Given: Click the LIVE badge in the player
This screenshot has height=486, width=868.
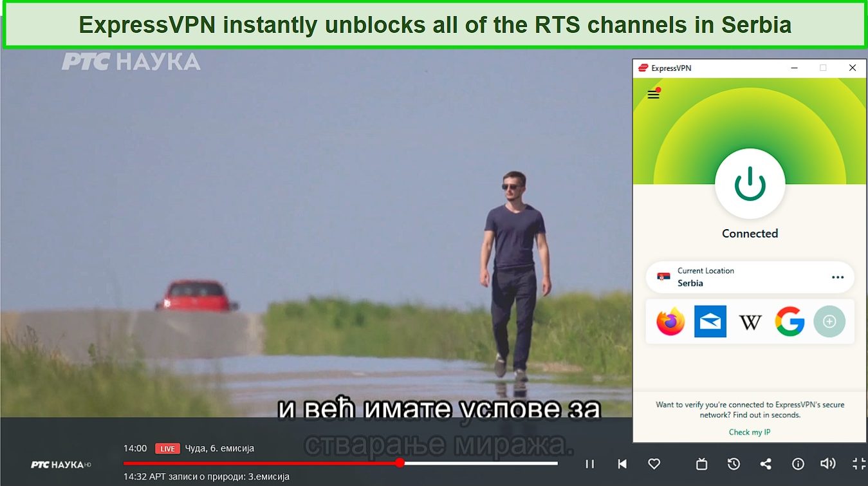Looking at the screenshot, I should point(167,449).
